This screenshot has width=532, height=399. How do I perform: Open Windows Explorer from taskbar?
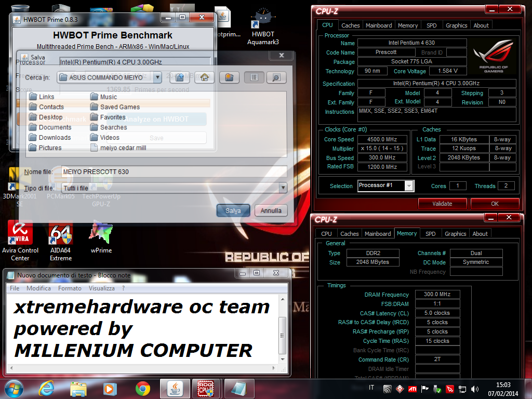point(78,389)
